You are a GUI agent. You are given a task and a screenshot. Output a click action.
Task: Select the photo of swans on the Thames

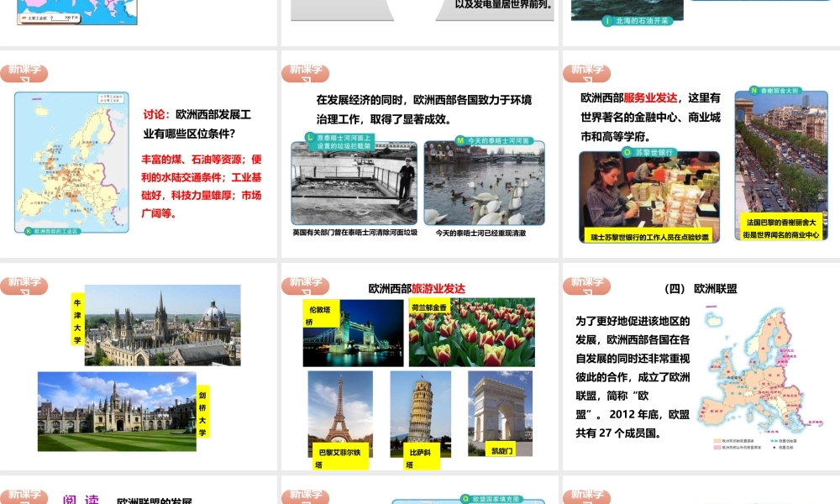[485, 183]
